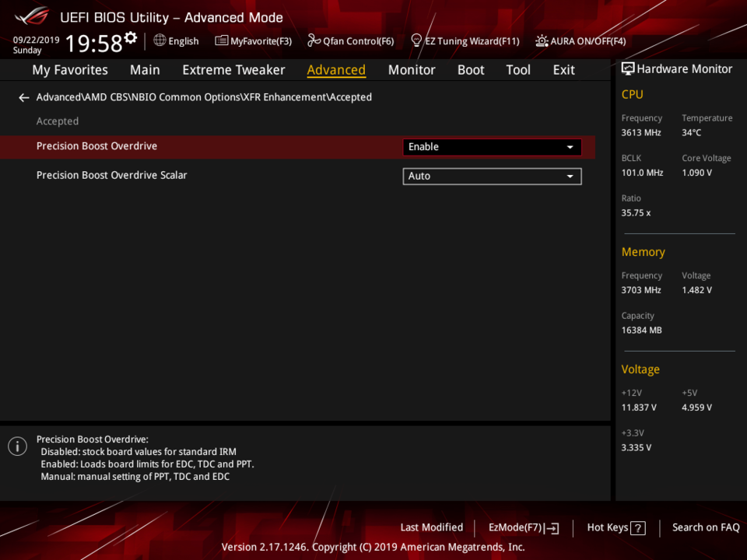The width and height of the screenshot is (747, 560).
Task: Toggle AURA ON/OFF(F4)
Action: (580, 41)
